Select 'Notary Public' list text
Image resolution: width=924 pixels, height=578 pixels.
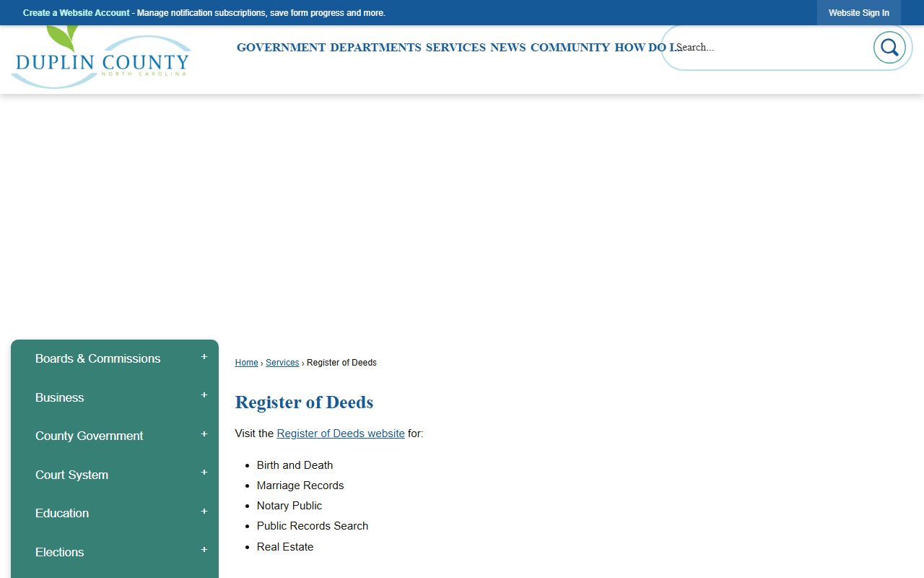pyautogui.click(x=289, y=506)
